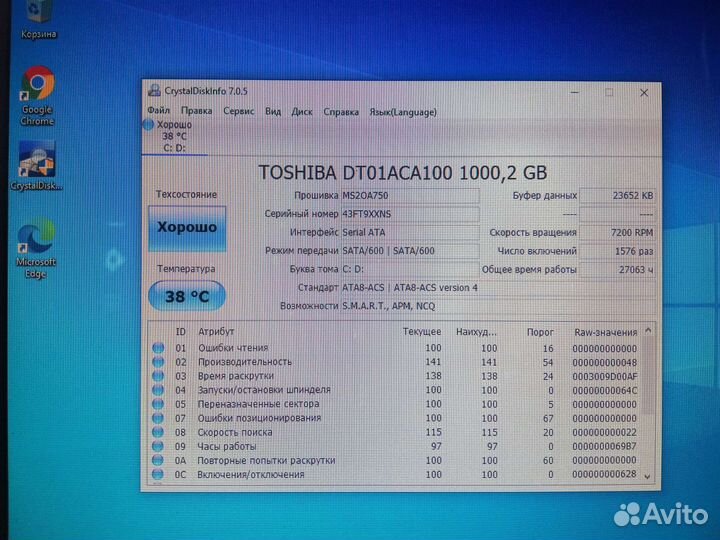720x540 pixels.
Task: Click status icon of row 08 Скорость поиска
Action: pyautogui.click(x=158, y=432)
